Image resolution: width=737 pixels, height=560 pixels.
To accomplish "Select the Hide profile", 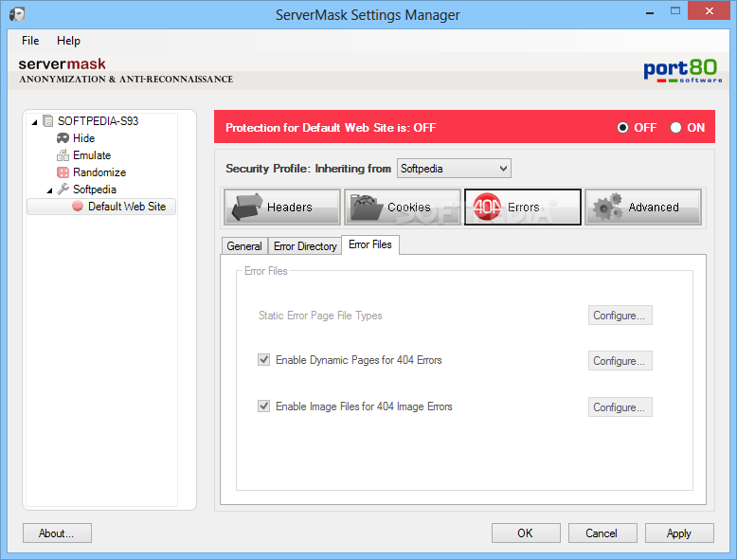I will (x=83, y=138).
